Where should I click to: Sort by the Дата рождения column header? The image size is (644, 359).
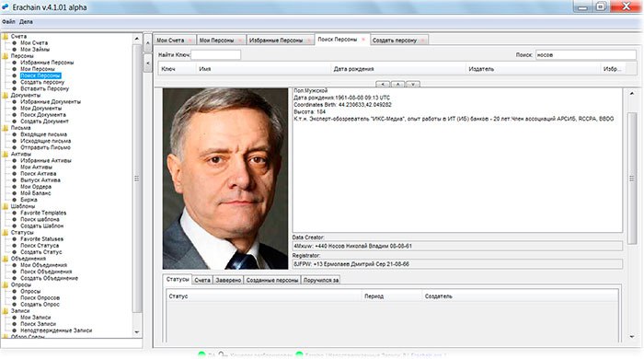click(x=398, y=69)
